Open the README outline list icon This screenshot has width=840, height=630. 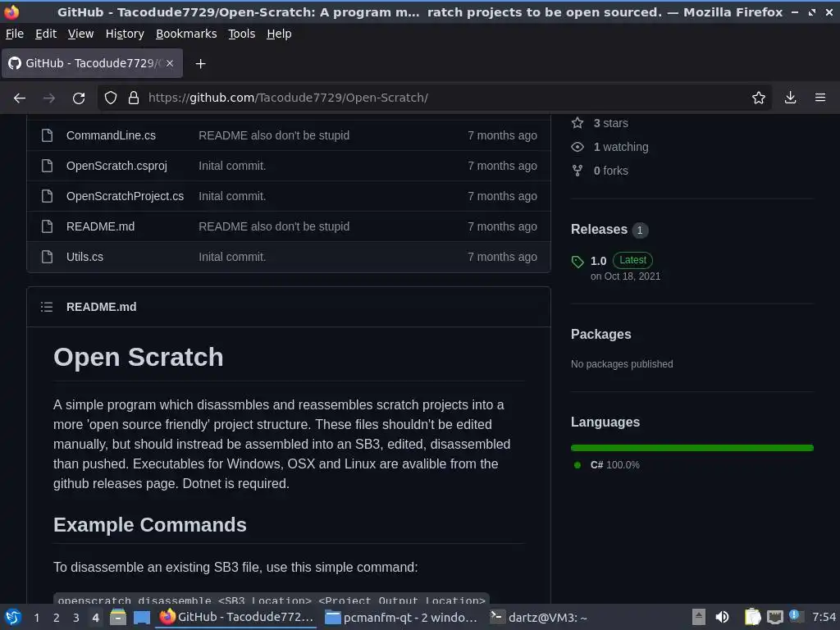[47, 307]
